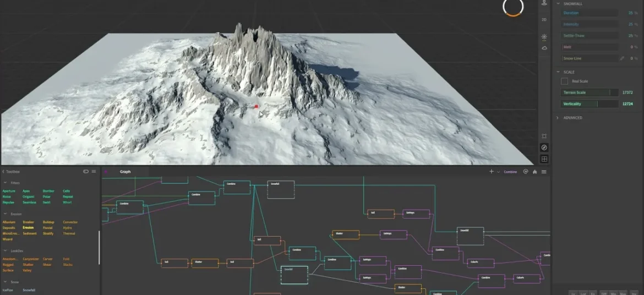Select the Hydro erosion node
The image size is (644, 295).
[x=67, y=228]
